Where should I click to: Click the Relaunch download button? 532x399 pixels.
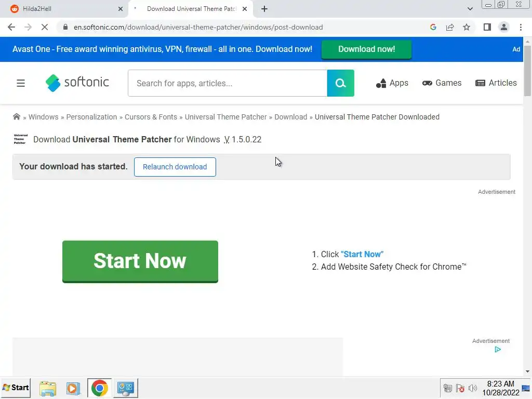tap(175, 167)
